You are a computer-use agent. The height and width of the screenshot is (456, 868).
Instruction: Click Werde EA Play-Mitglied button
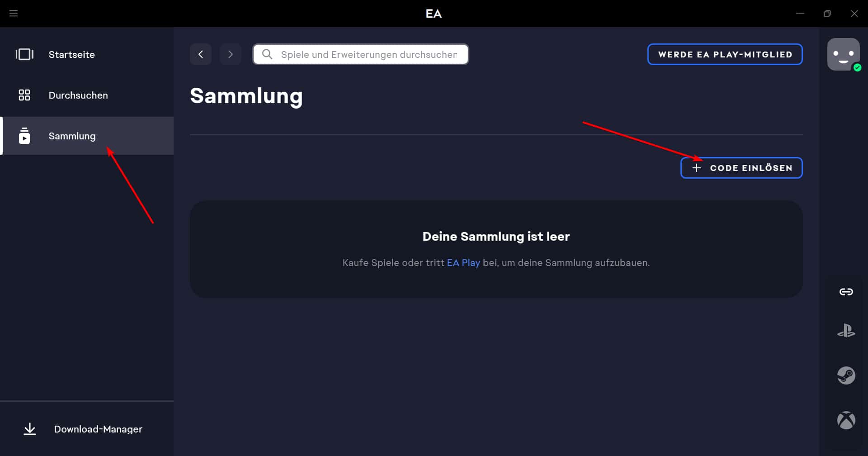point(725,54)
